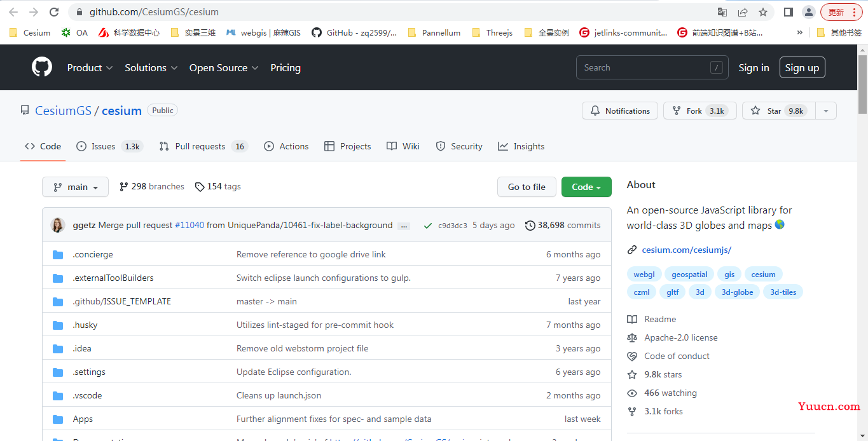Fork the cesium repository
The width and height of the screenshot is (868, 441).
tap(699, 111)
